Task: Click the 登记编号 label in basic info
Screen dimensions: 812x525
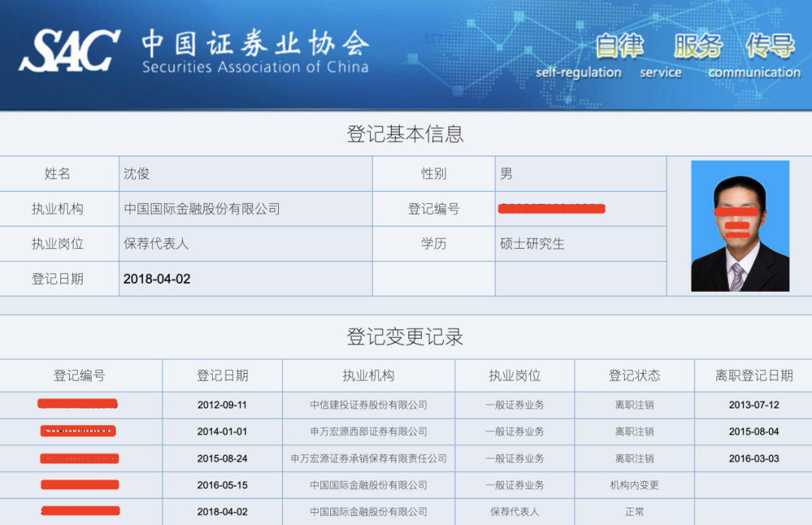Action: [x=434, y=209]
